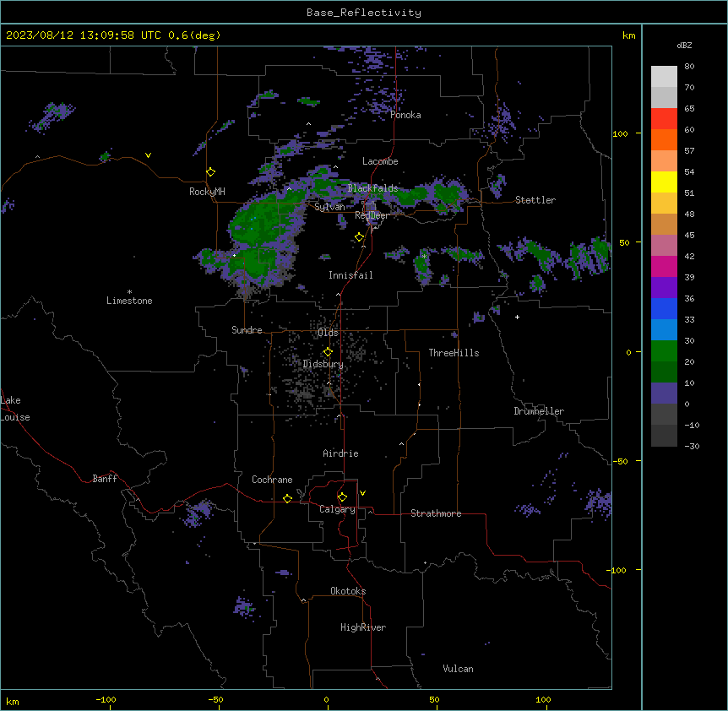Click the Innisfail city label
This screenshot has height=711, width=728.
coord(350,275)
